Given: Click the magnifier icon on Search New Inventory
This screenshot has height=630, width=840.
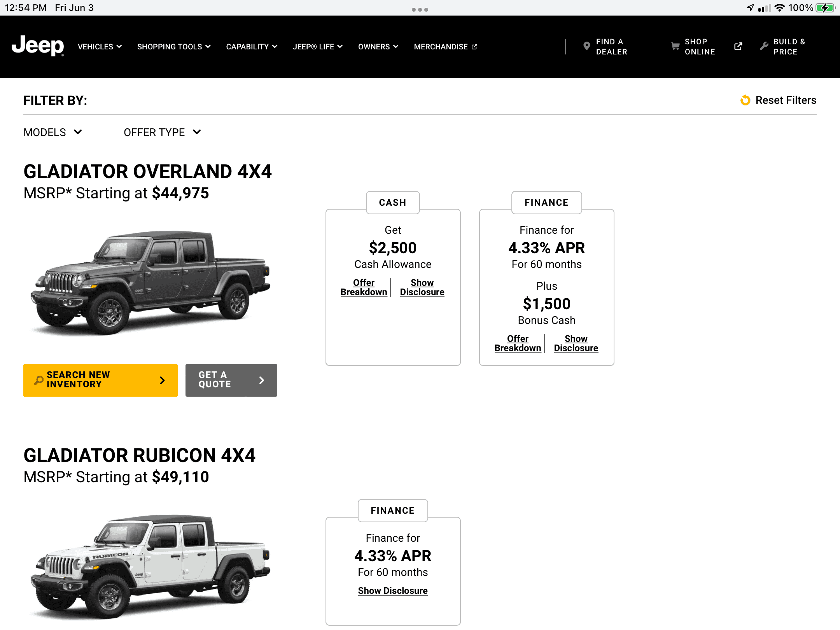Looking at the screenshot, I should (x=39, y=380).
